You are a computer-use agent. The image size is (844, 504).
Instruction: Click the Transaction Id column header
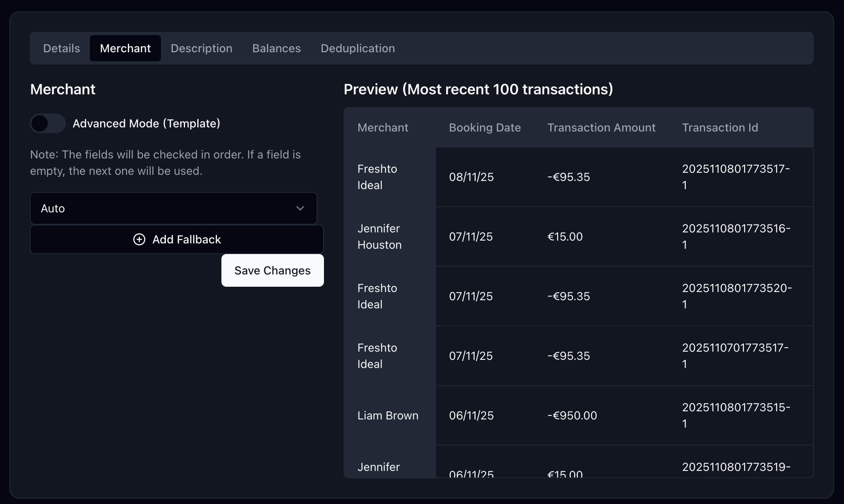[x=720, y=127]
